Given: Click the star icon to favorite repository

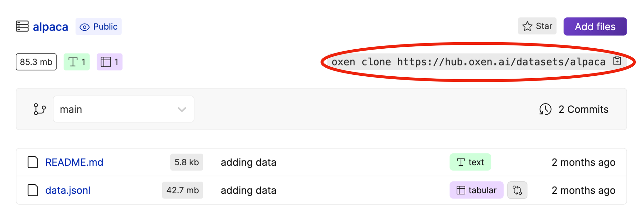Looking at the screenshot, I should click(527, 26).
